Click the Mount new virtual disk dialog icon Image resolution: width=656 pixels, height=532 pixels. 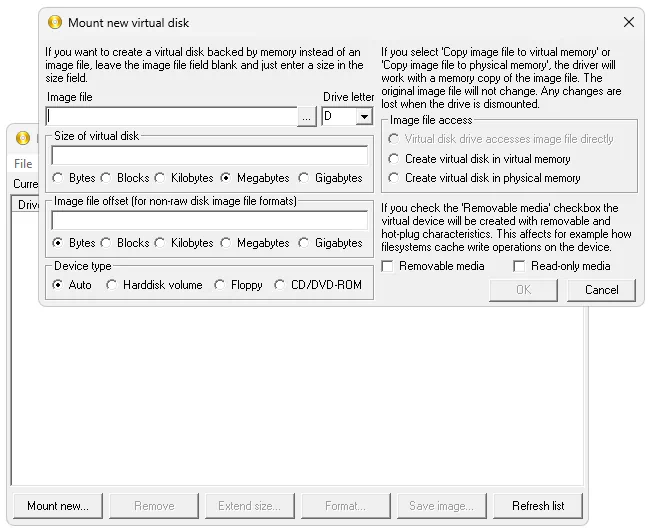pyautogui.click(x=55, y=22)
